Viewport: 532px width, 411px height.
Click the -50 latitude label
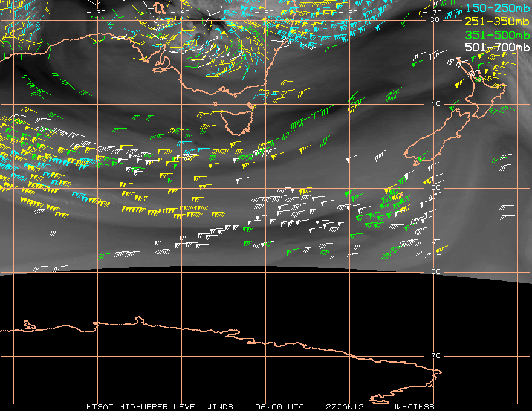(433, 187)
